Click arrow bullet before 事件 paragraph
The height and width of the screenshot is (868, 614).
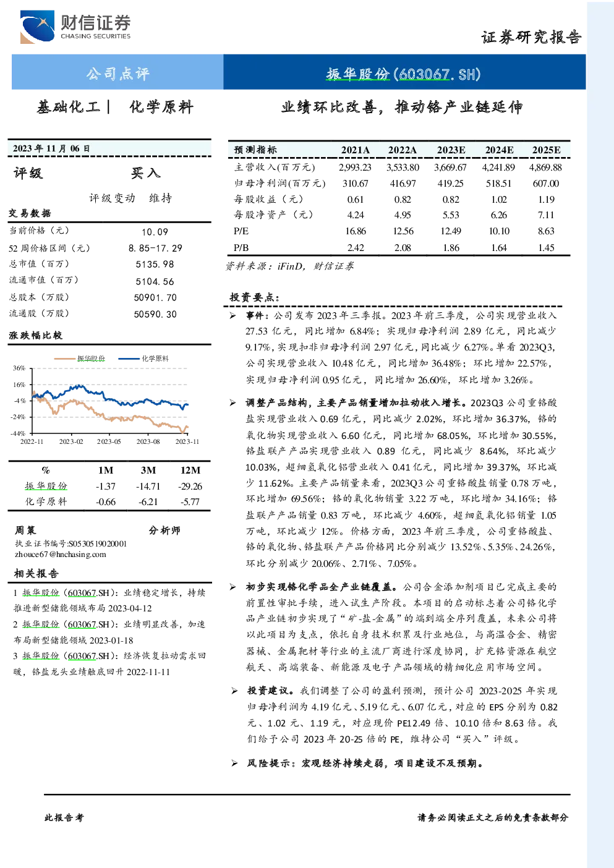coord(232,316)
